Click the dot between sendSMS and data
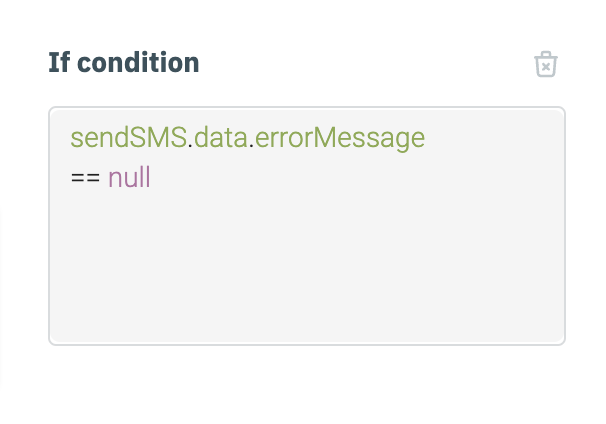The image size is (606, 424). pyautogui.click(x=191, y=140)
